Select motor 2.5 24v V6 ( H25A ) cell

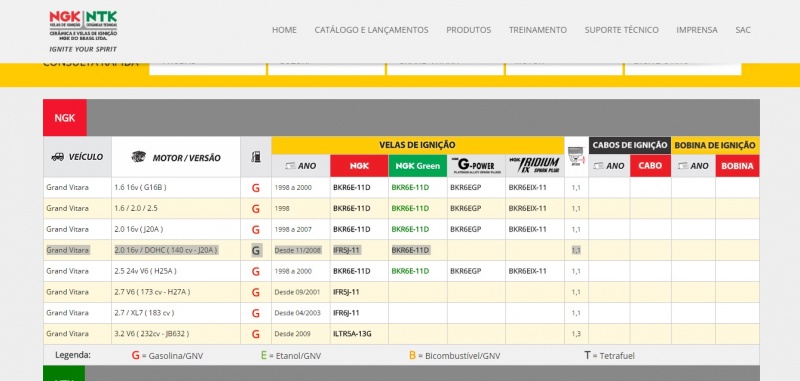click(x=176, y=271)
